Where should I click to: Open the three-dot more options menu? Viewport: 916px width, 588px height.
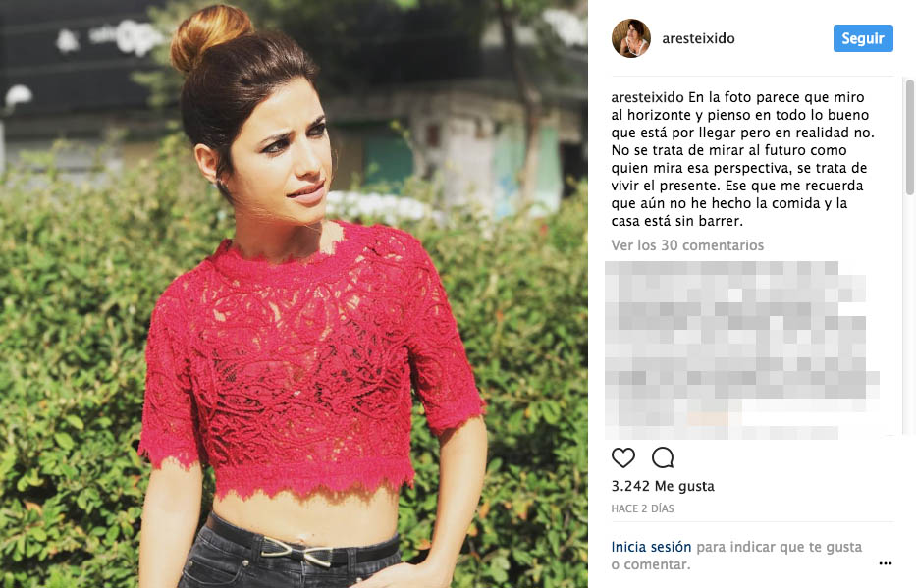coord(885,563)
